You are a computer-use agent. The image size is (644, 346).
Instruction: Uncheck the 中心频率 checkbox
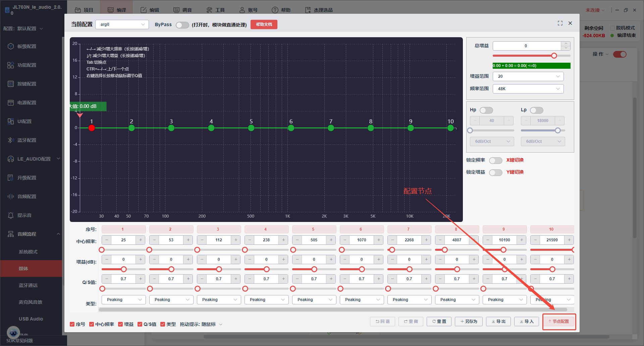click(x=92, y=324)
